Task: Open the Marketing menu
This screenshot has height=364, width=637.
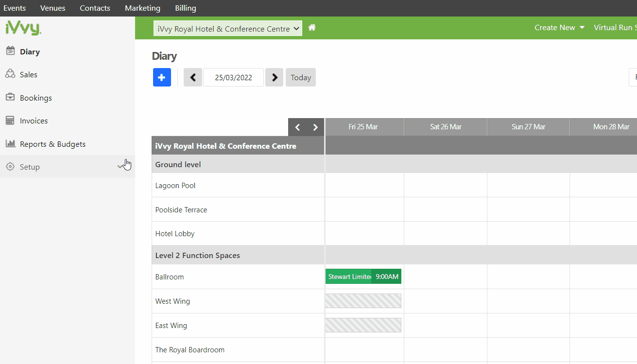Action: 142,8
